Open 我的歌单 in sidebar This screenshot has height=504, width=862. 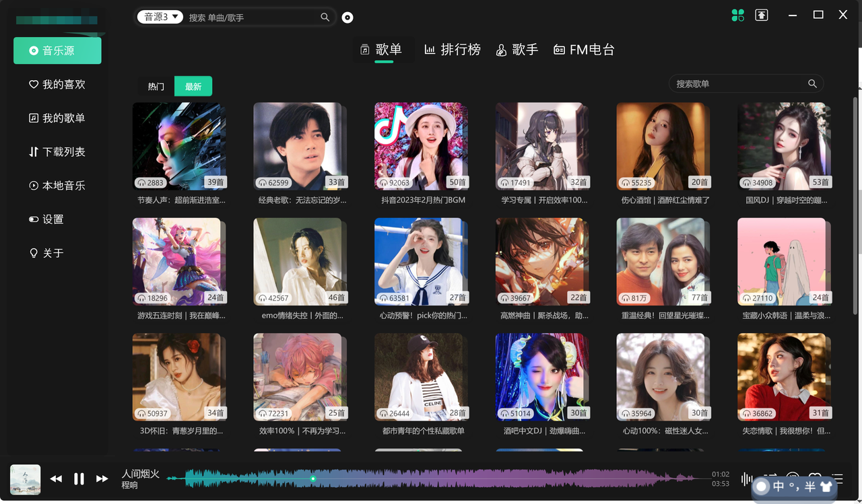(57, 118)
